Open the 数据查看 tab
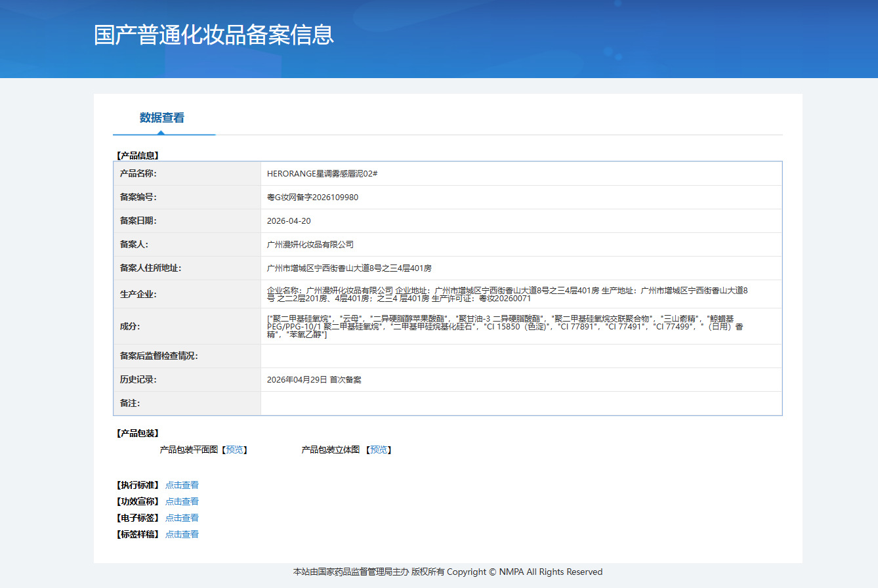 click(162, 118)
